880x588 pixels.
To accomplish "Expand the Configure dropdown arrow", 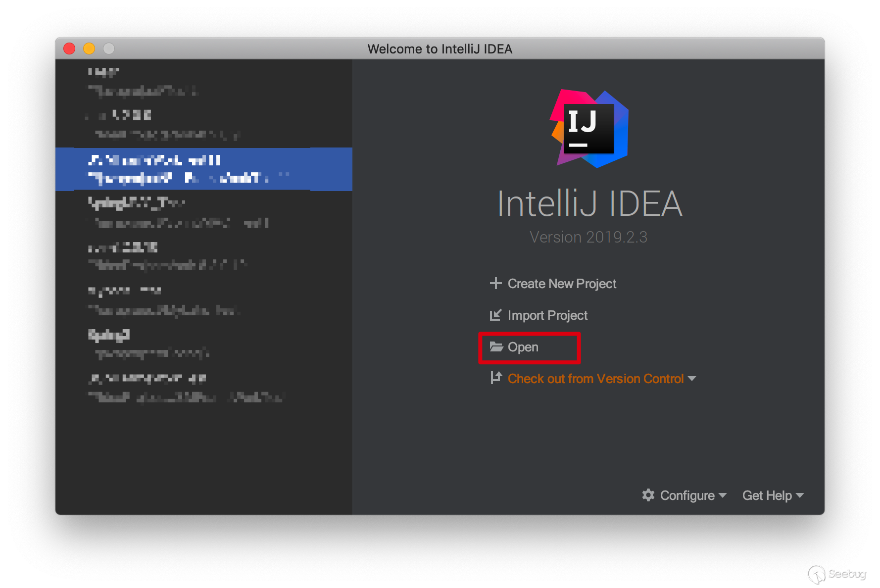I will point(723,495).
